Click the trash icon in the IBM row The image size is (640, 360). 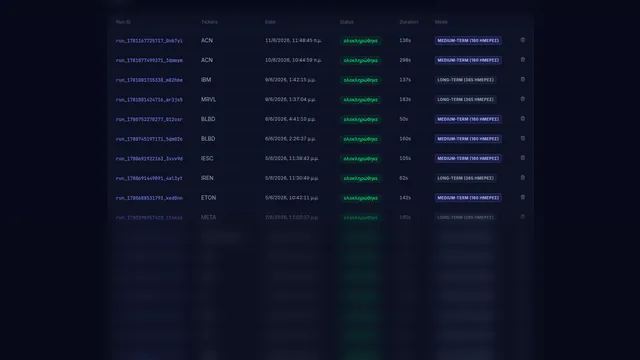[522, 79]
